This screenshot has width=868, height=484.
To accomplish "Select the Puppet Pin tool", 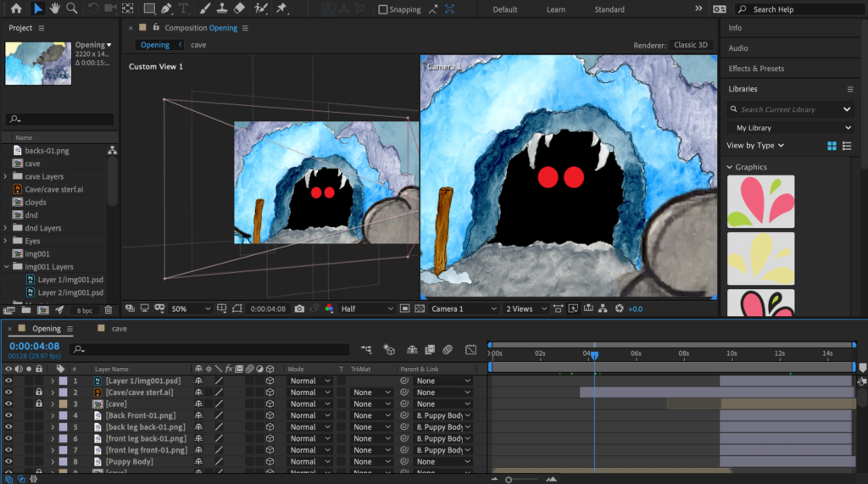I will tap(281, 8).
